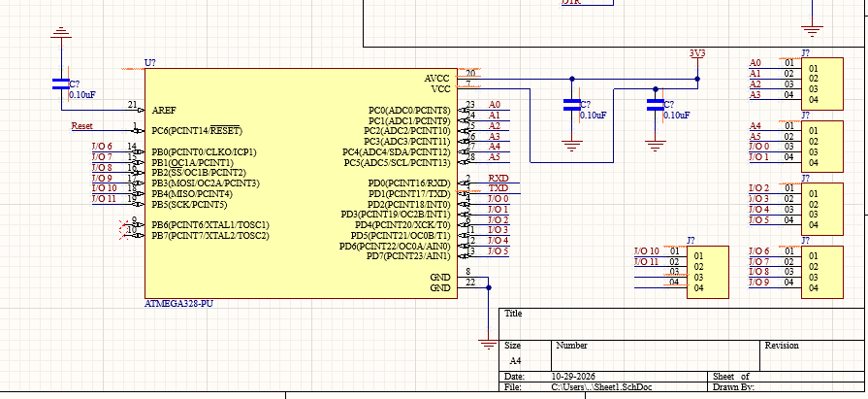The image size is (868, 399).
Task: Select the I/O 0 net label at pin PD2
Action: pos(498,198)
